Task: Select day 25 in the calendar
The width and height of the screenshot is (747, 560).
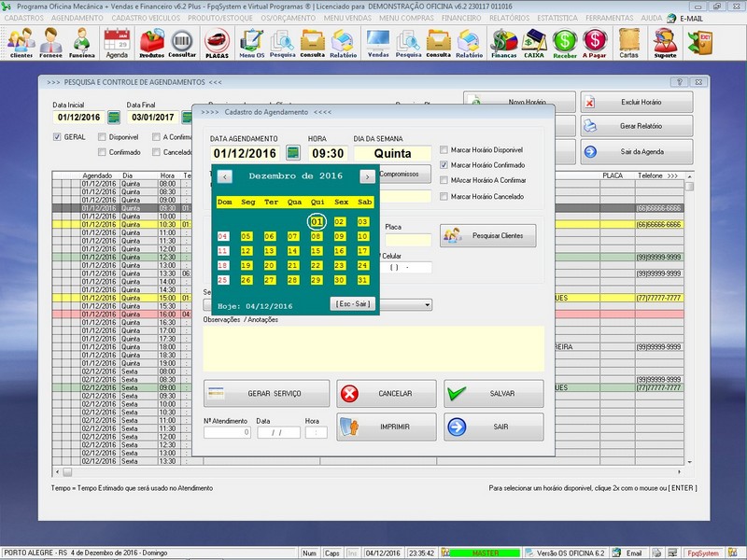Action: (222, 280)
